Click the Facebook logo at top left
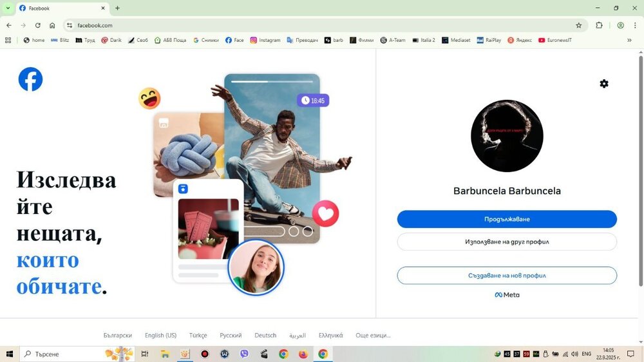 [30, 79]
